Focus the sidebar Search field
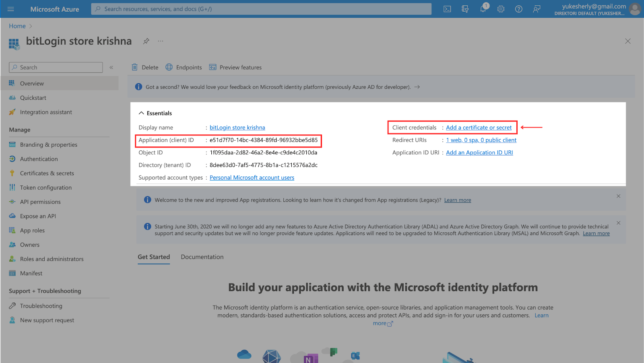The height and width of the screenshot is (363, 644). (56, 68)
